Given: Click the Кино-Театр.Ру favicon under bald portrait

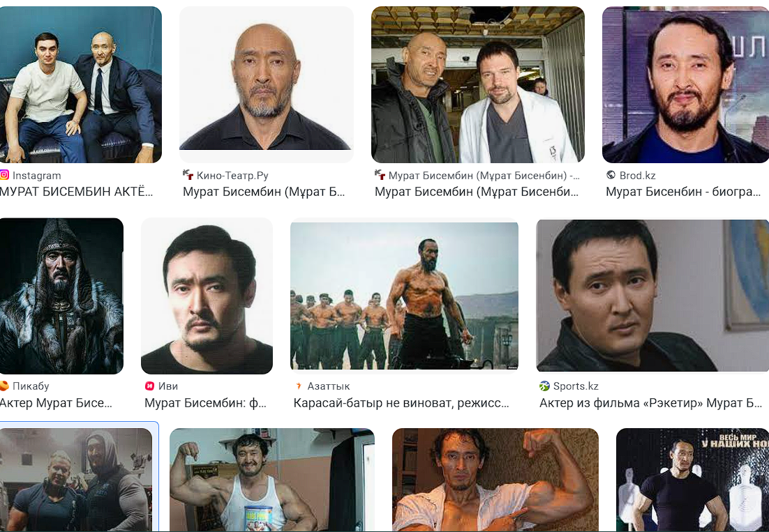Looking at the screenshot, I should click(187, 175).
